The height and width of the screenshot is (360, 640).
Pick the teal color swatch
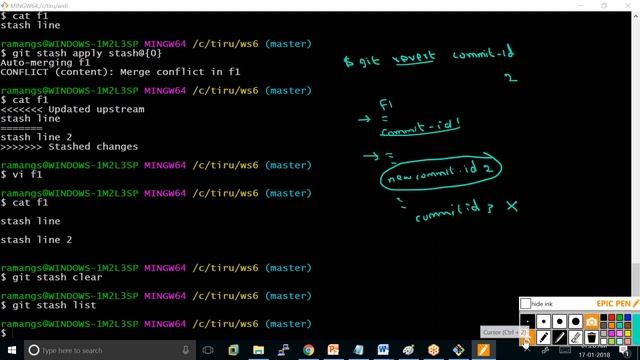tap(620, 325)
